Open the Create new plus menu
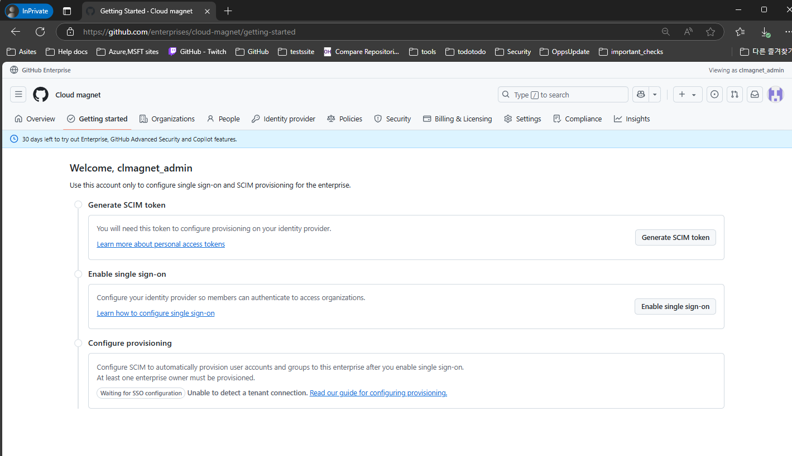This screenshot has height=456, width=792. [x=687, y=94]
